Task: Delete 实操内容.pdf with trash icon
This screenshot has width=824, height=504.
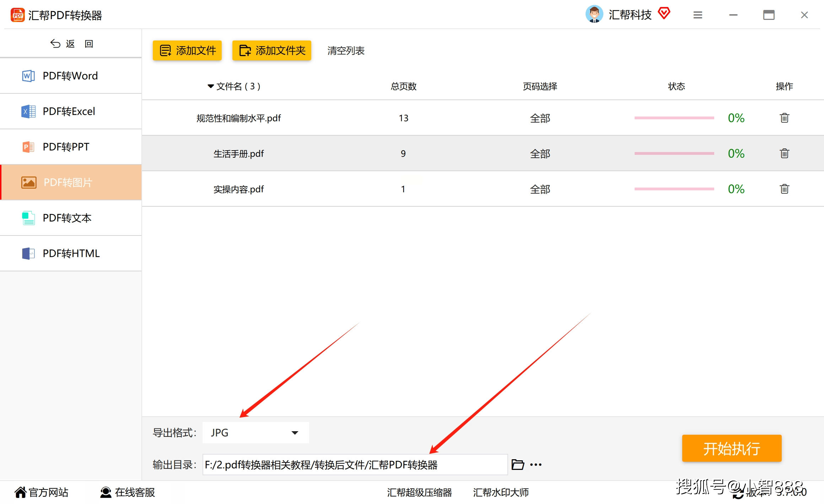Action: [785, 189]
